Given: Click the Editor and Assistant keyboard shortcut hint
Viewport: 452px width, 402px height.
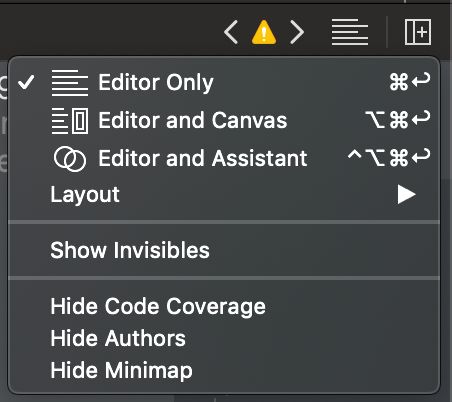Looking at the screenshot, I should pyautogui.click(x=389, y=157).
